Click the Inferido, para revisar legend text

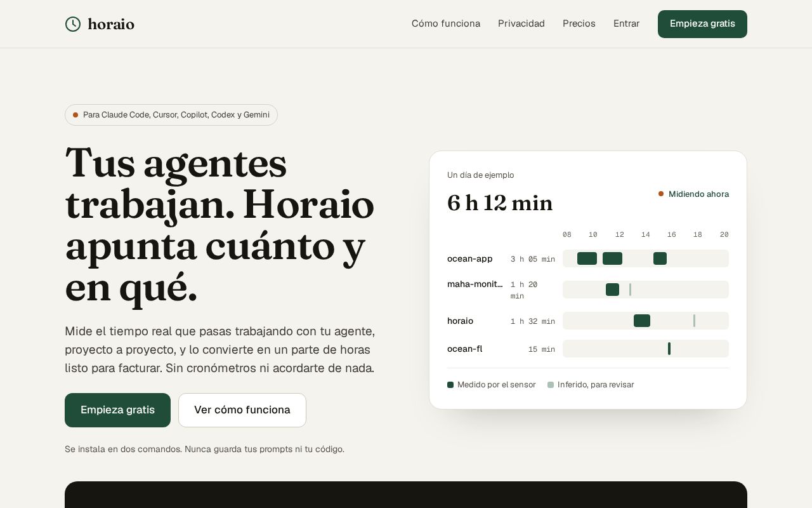(x=596, y=385)
